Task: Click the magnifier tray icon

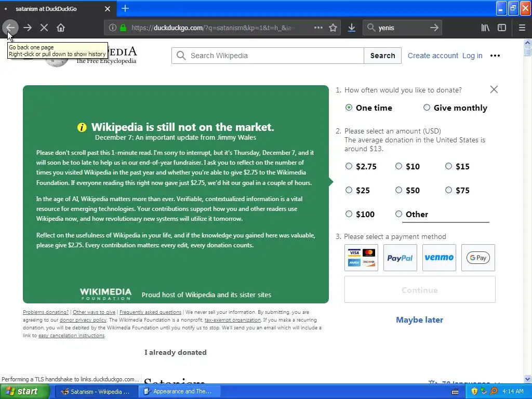Action: pos(494,392)
